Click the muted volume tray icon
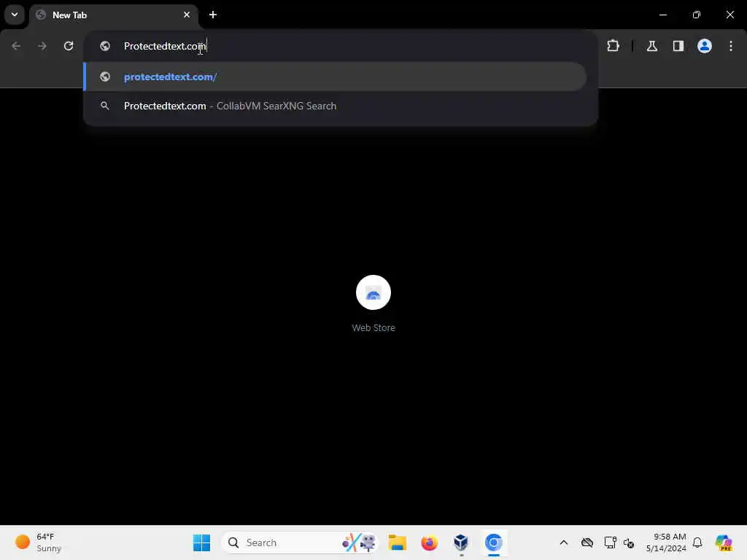This screenshot has width=747, height=560. pos(628,542)
